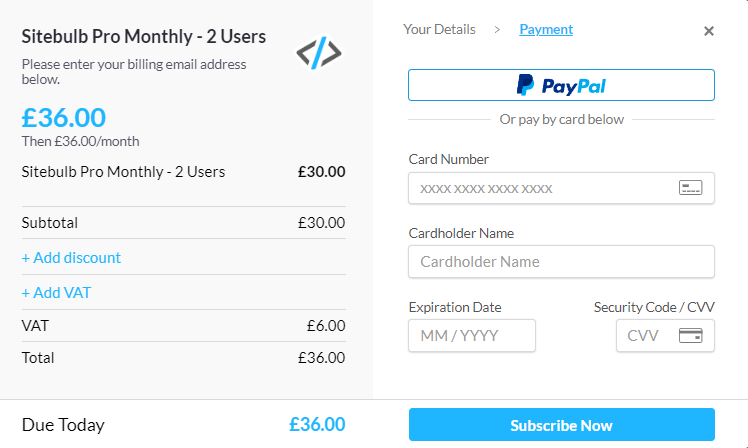Pay with the PayPal button
Viewport: 748px width, 448px height.
pos(561,85)
